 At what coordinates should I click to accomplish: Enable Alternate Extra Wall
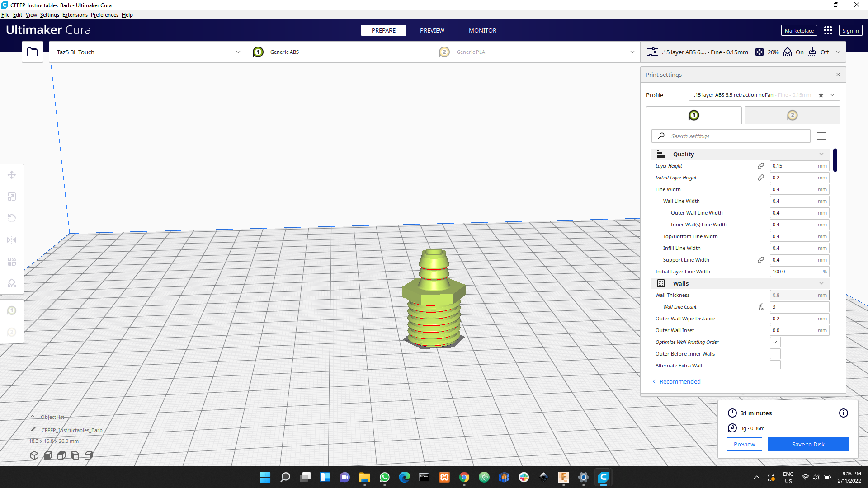click(775, 365)
